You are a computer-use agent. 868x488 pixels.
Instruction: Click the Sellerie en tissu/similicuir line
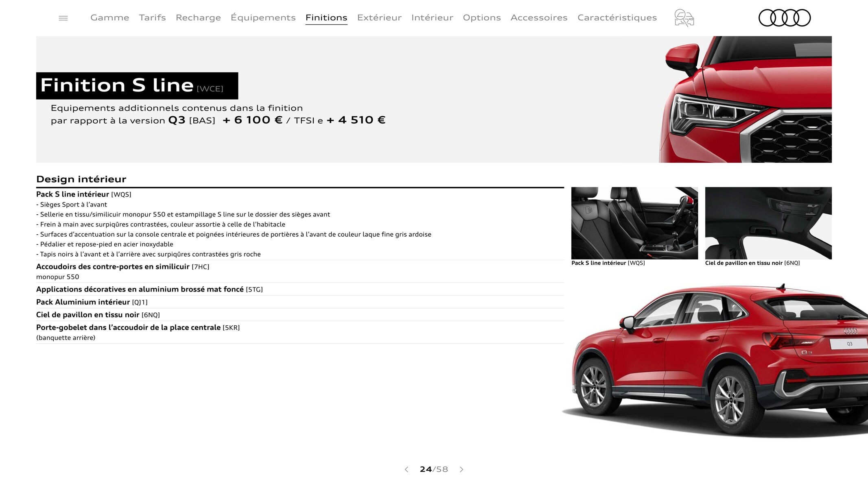[x=183, y=214]
